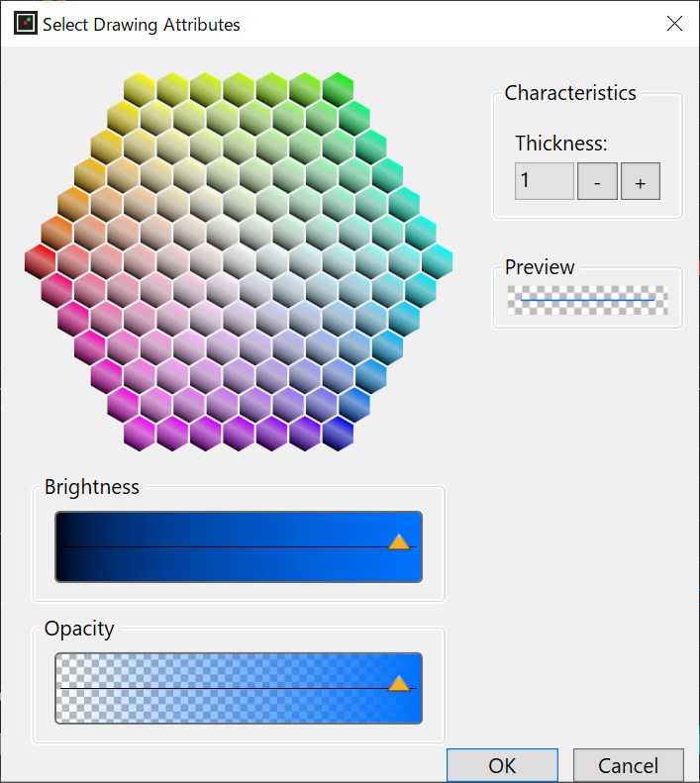
Task: Decrease thickness with the minus button
Action: [x=597, y=182]
